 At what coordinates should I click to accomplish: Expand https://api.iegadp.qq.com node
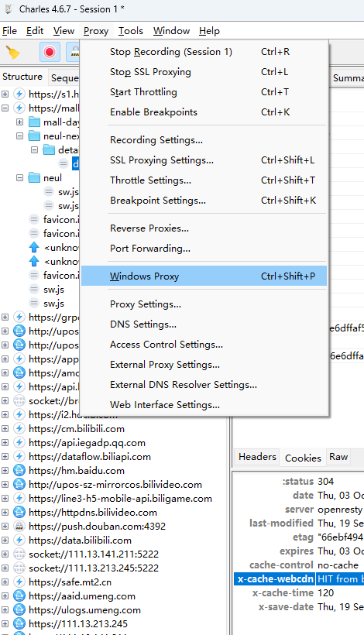click(x=5, y=443)
